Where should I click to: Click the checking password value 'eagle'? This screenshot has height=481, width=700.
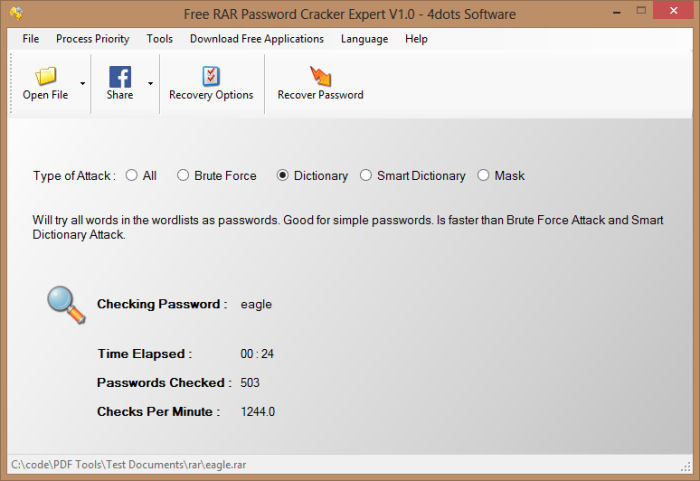256,305
